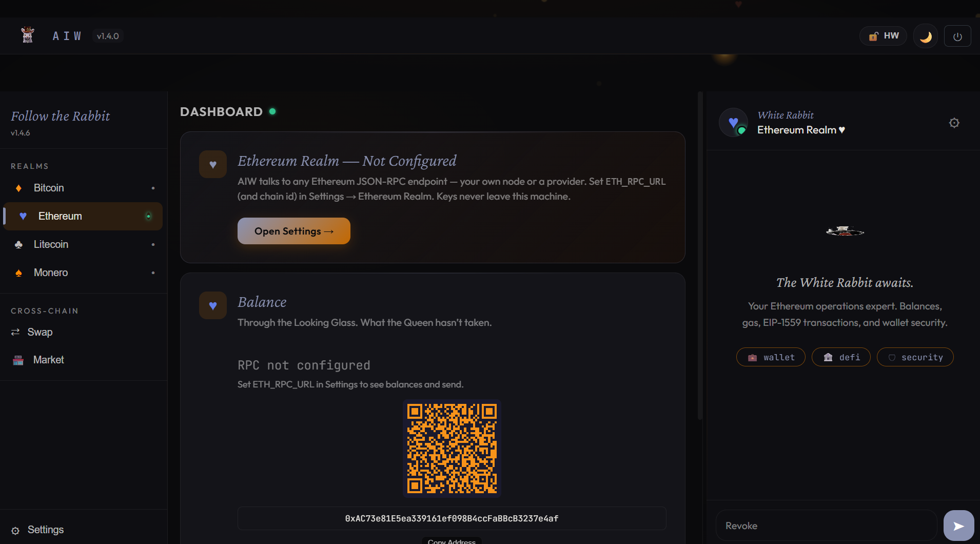Viewport: 980px width, 544px height.
Task: Click the Litecoin realm status dot
Action: 153,244
